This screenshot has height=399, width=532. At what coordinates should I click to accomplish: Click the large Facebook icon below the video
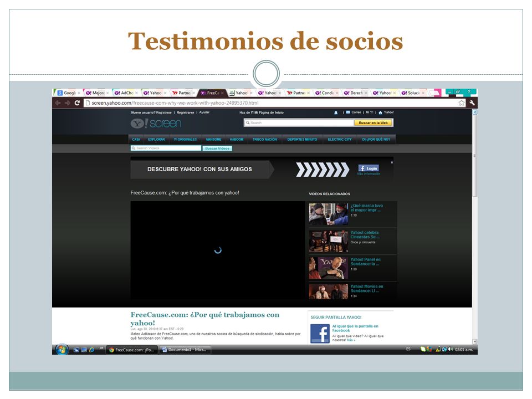(x=320, y=334)
